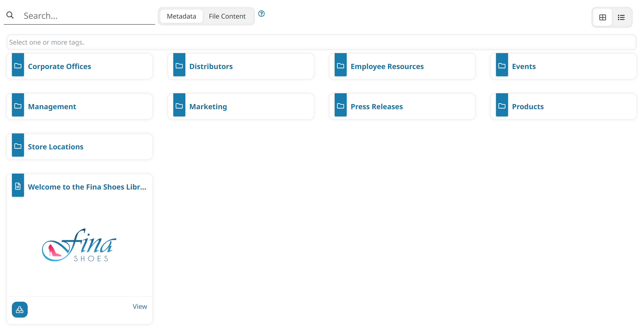Toggle the File Content search filter

(227, 16)
